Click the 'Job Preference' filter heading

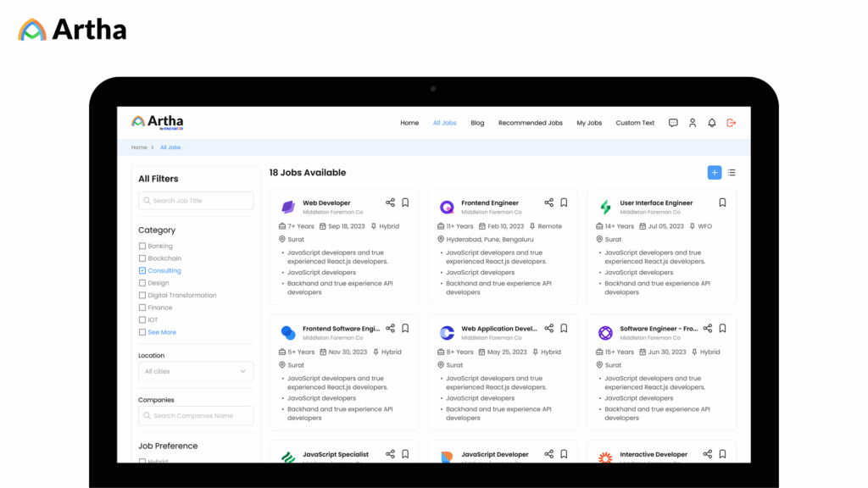tap(168, 446)
